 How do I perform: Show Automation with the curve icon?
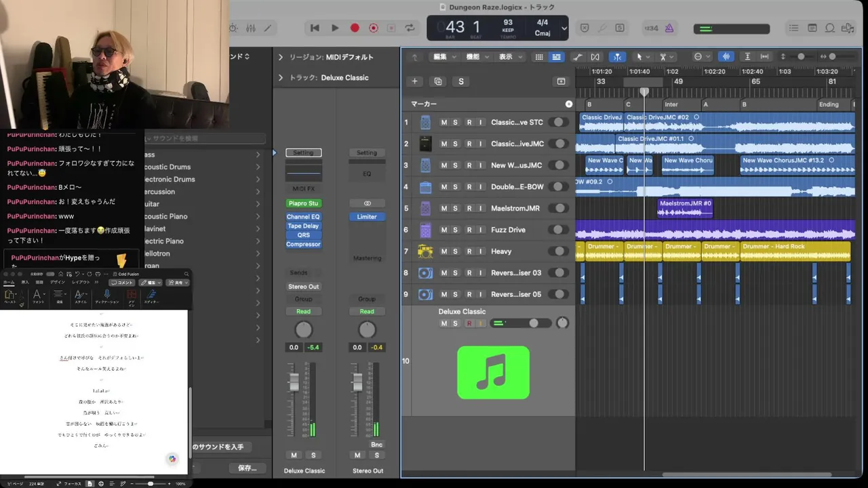tap(577, 57)
